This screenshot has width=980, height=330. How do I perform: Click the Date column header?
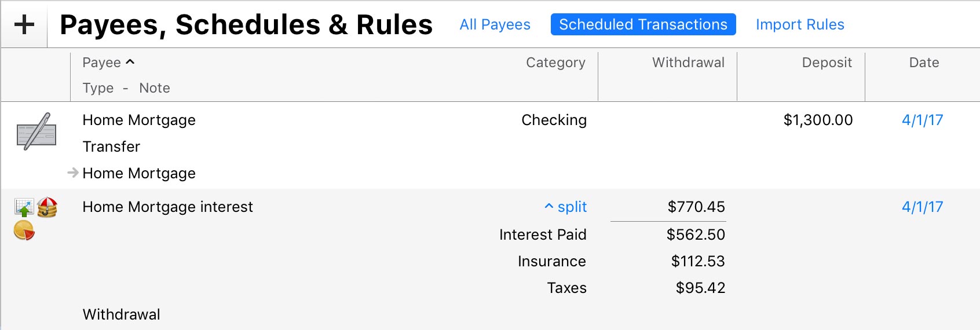click(x=924, y=63)
